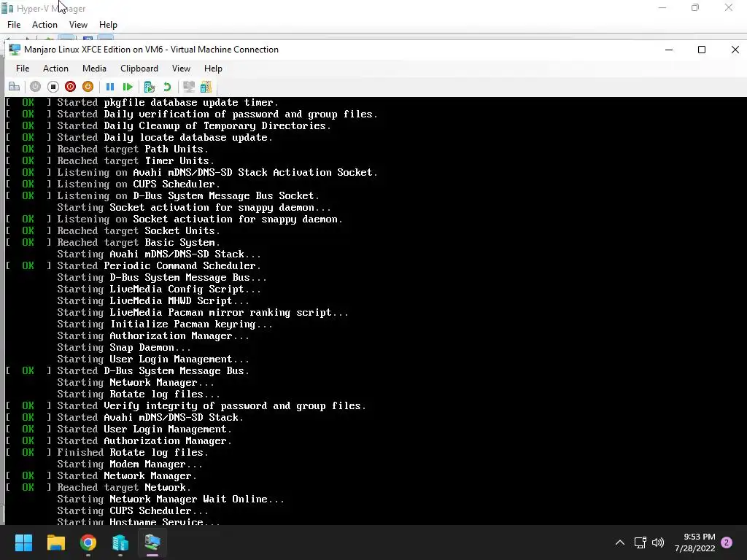
Task: Click the 'Starting Snap Daemon...' line
Action: click(x=124, y=348)
